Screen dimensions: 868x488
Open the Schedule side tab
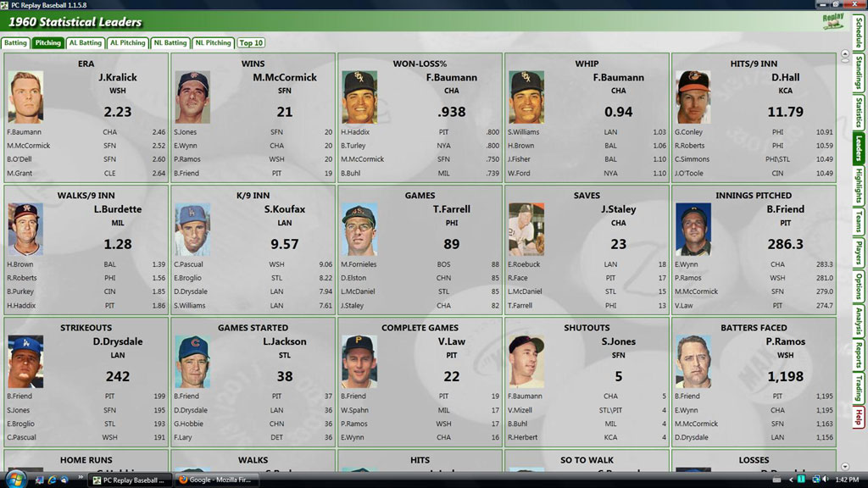pos(859,30)
